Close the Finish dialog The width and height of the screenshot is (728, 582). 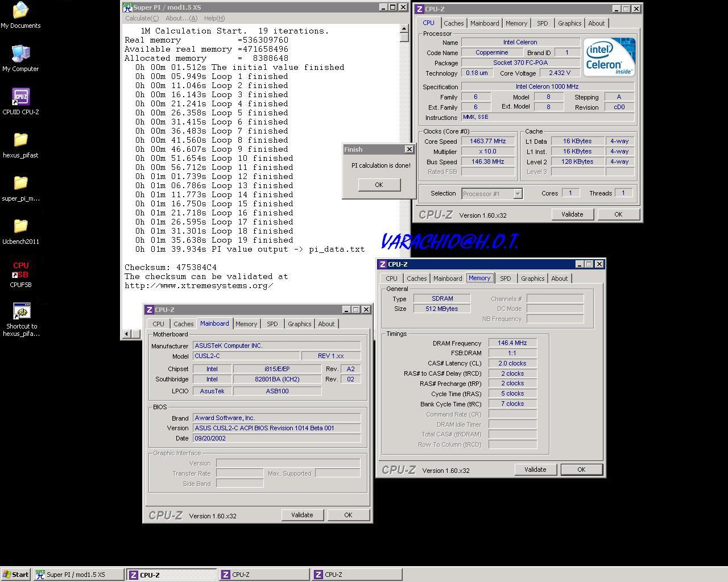click(x=409, y=149)
